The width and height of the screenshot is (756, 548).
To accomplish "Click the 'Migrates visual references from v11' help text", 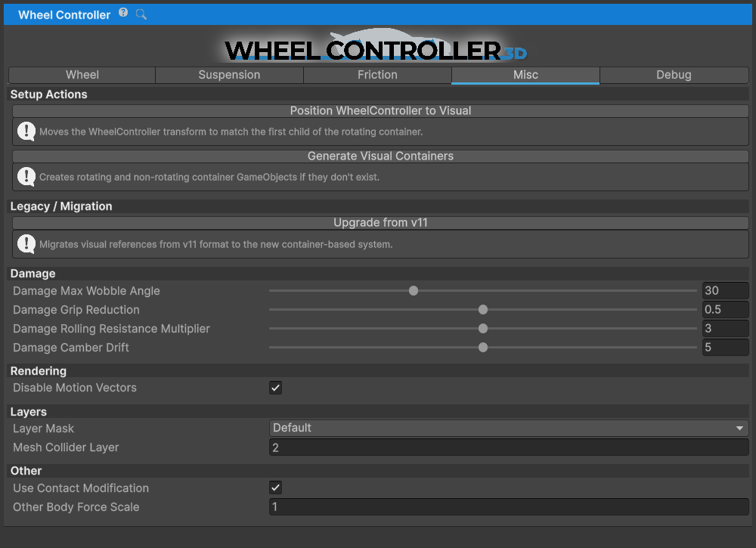I will coord(216,245).
